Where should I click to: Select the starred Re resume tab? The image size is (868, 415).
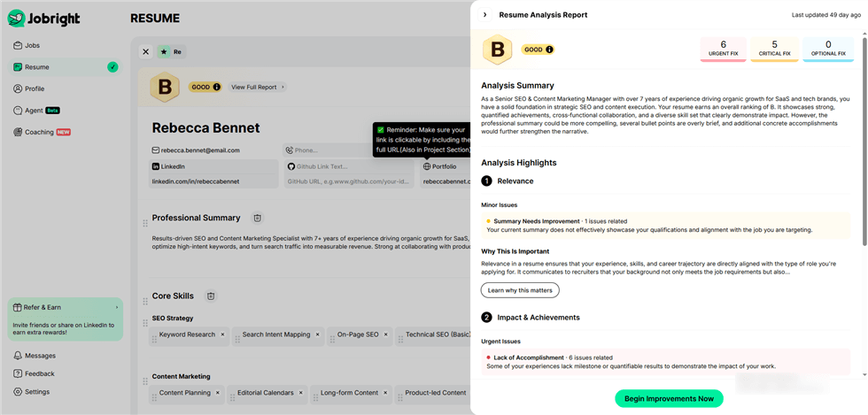171,51
